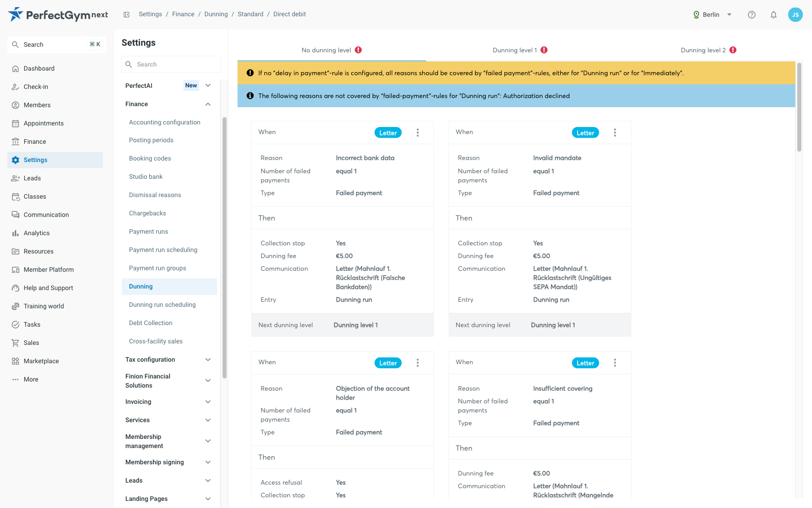
Task: Click the global Search field in sidebar
Action: (57, 45)
